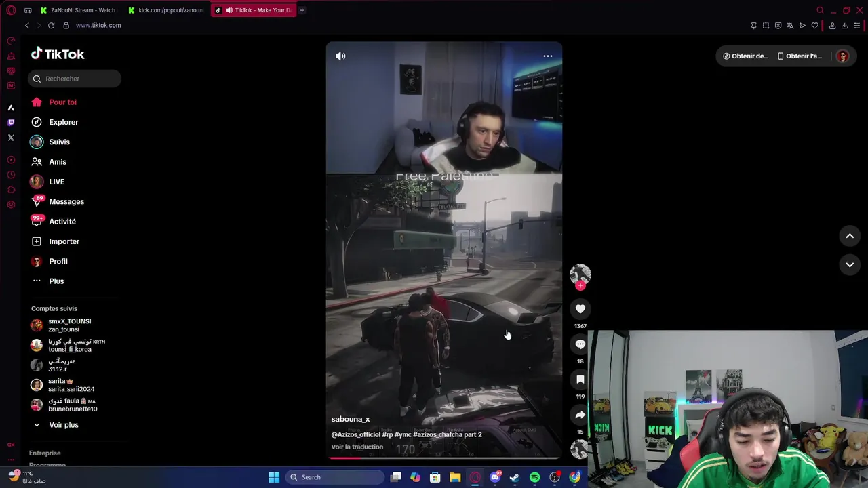Viewport: 868px width, 488px height.
Task: Open Opera easy setup sliders icon
Action: (857, 26)
